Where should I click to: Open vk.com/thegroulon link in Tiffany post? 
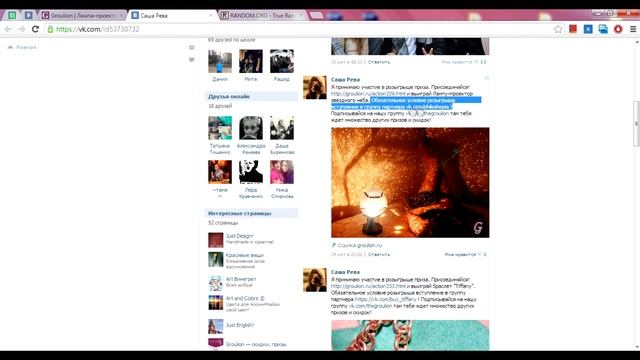[x=370, y=306]
